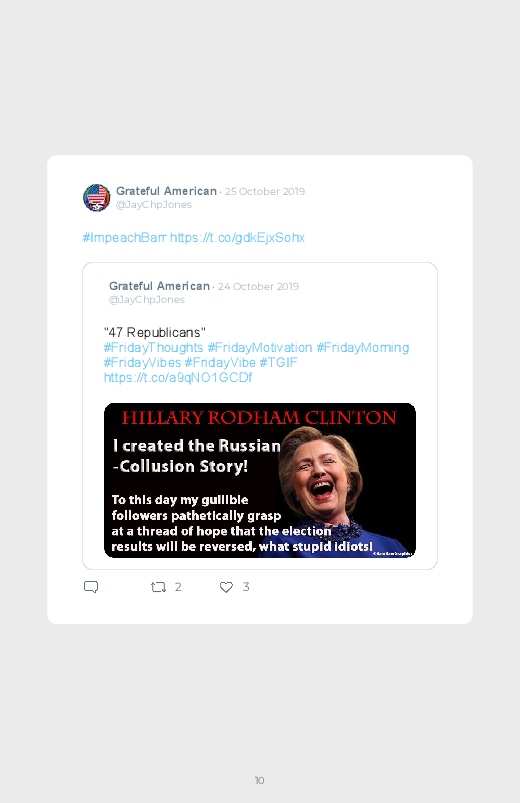The width and height of the screenshot is (520, 803).
Task: Click the retweet arrows icon
Action: (158, 587)
